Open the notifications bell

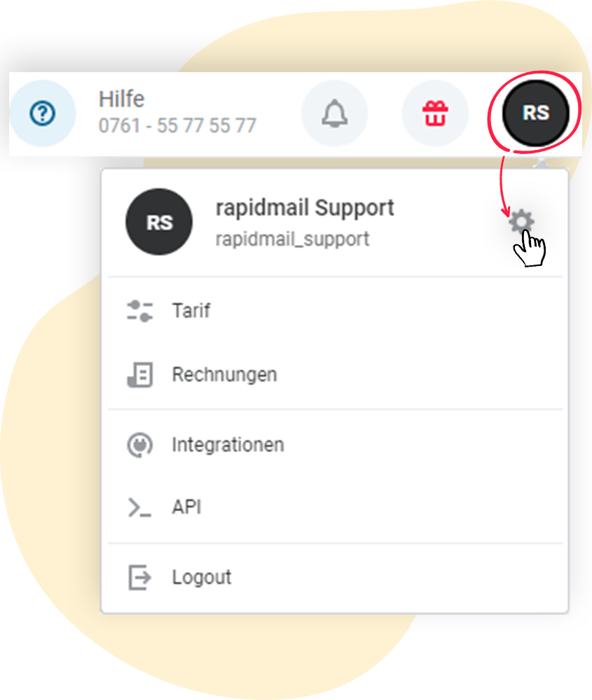click(335, 113)
